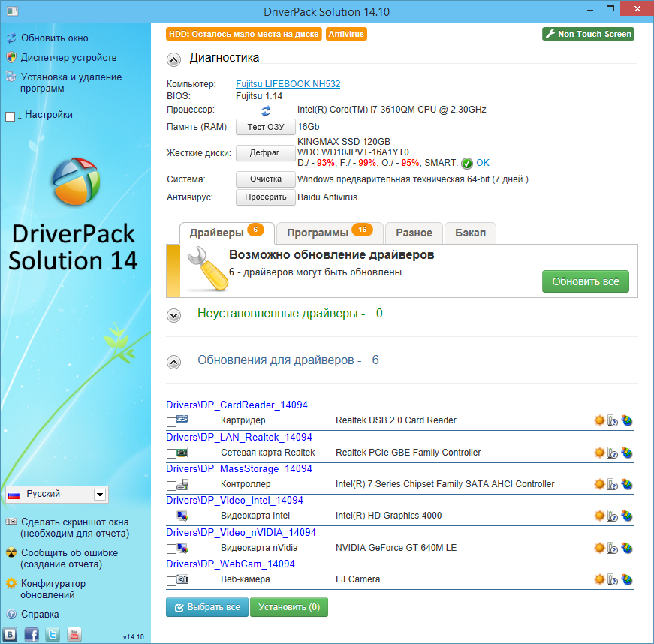Check the Видеокарта Intel driver checkbox
654x644 pixels.
click(171, 517)
